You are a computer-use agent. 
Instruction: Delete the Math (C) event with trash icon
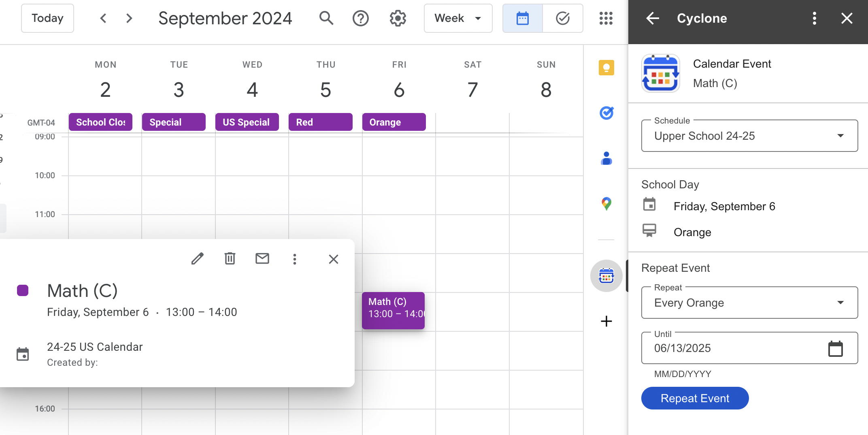230,259
